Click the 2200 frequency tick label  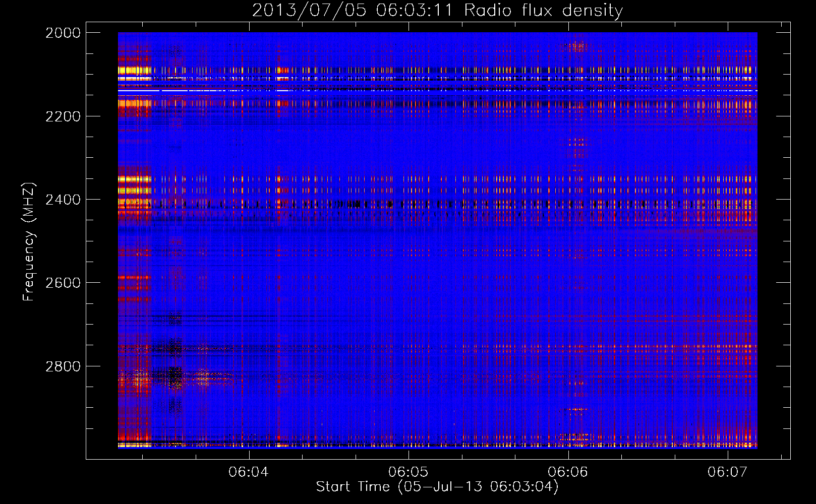pos(63,116)
